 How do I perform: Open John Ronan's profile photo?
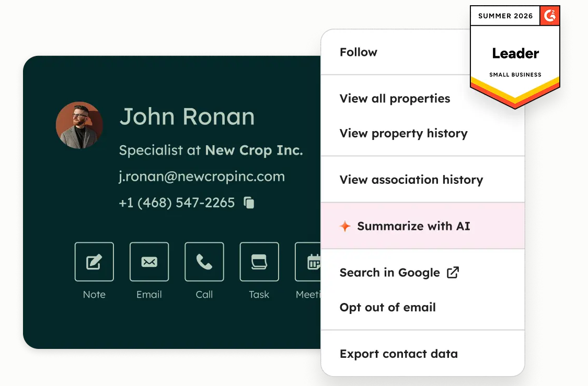pos(79,125)
